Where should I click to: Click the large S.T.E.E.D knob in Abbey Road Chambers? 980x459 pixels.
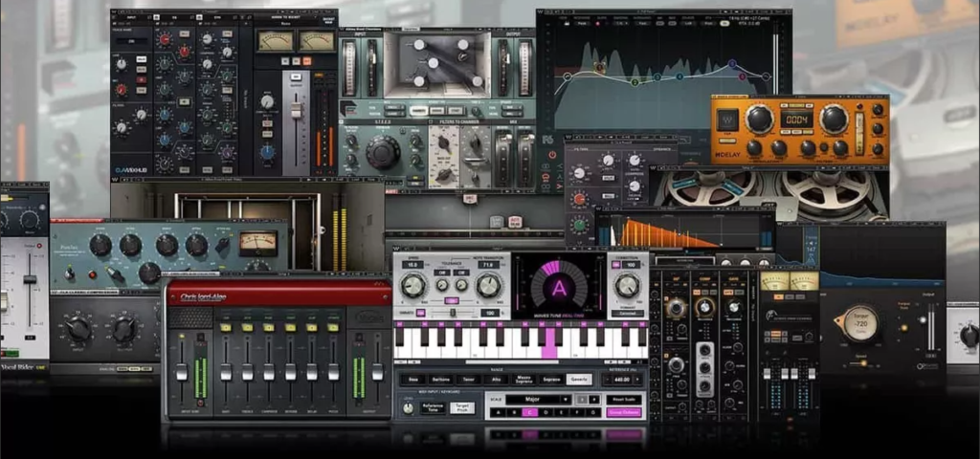[383, 151]
